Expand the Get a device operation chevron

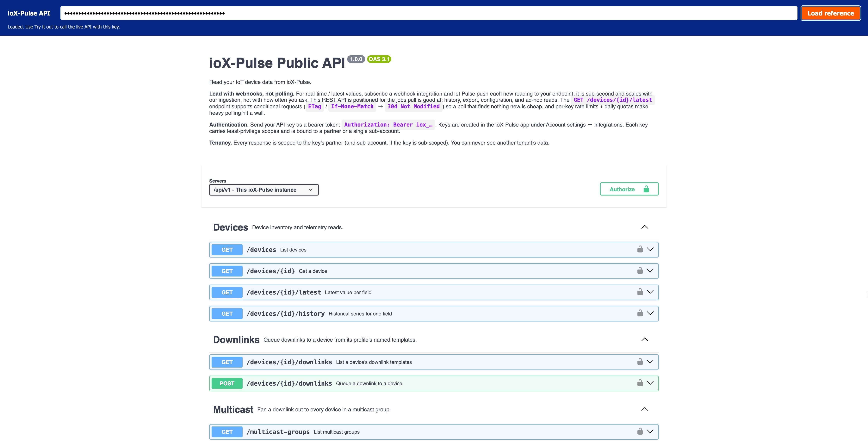point(650,270)
